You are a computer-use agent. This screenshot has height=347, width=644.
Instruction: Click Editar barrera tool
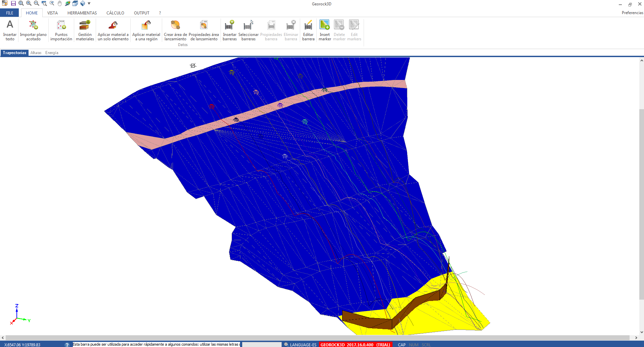308,30
